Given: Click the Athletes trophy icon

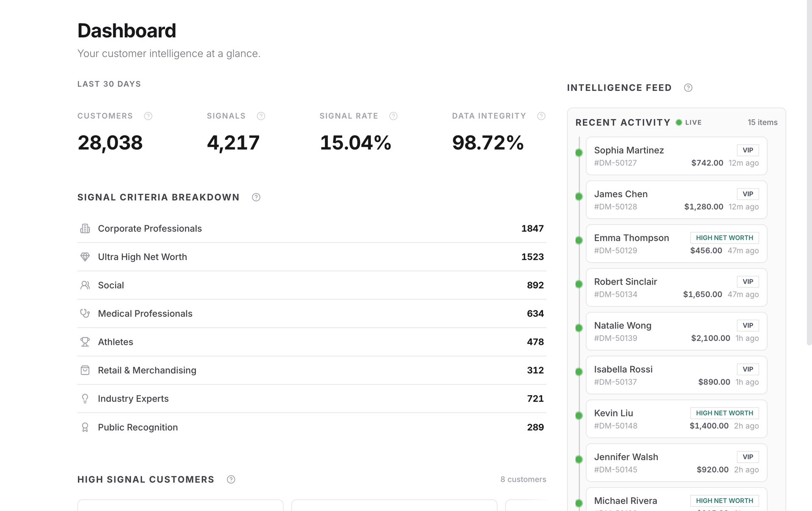Looking at the screenshot, I should pyautogui.click(x=85, y=342).
